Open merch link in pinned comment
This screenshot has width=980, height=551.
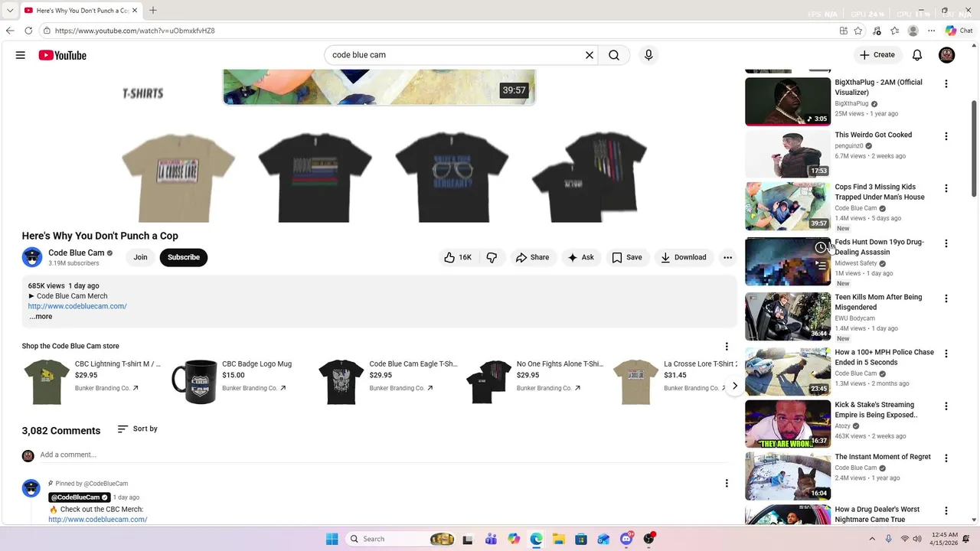coord(98,520)
